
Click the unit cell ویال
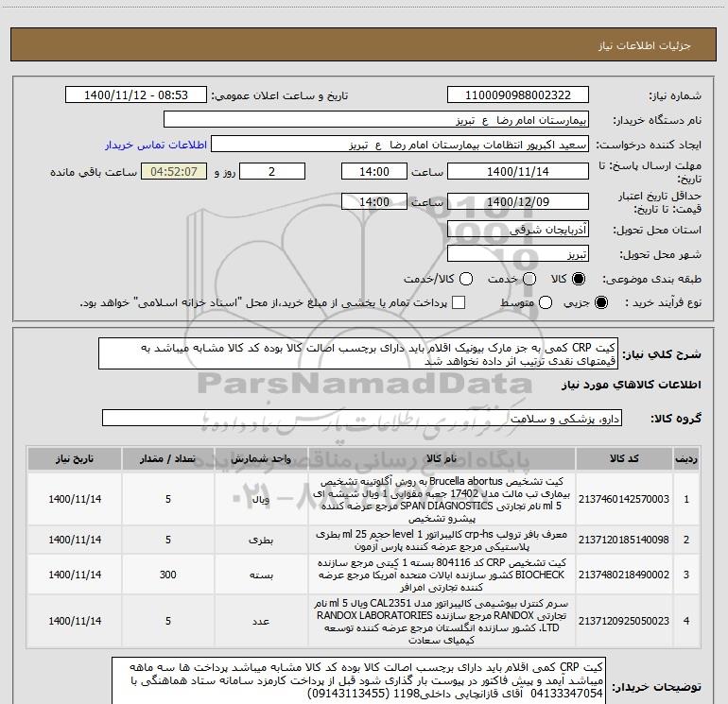[x=261, y=499]
